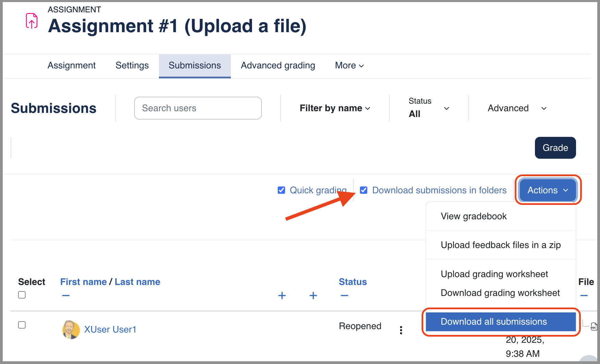The width and height of the screenshot is (600, 364).
Task: Collapse the Status column with minus icon
Action: (x=345, y=296)
